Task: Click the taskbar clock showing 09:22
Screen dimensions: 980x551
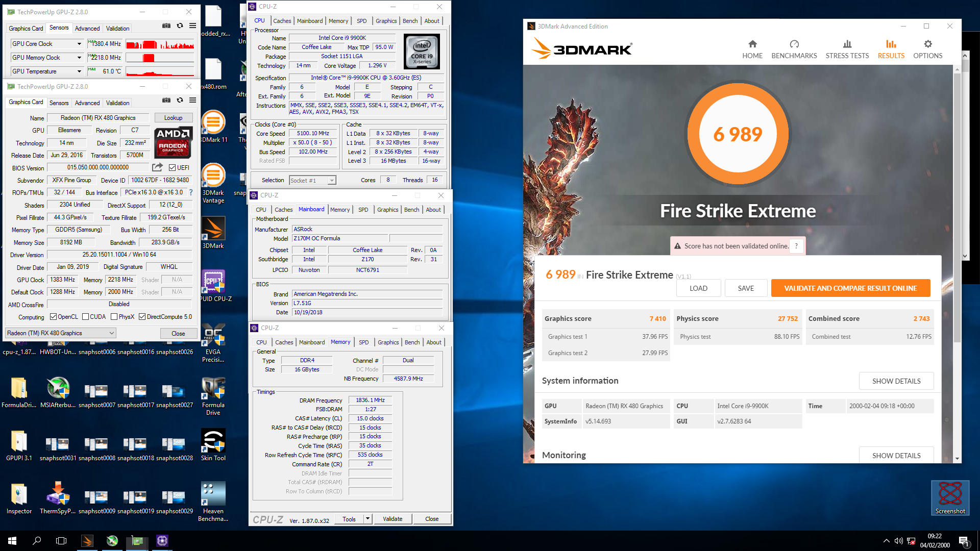Action: [935, 541]
